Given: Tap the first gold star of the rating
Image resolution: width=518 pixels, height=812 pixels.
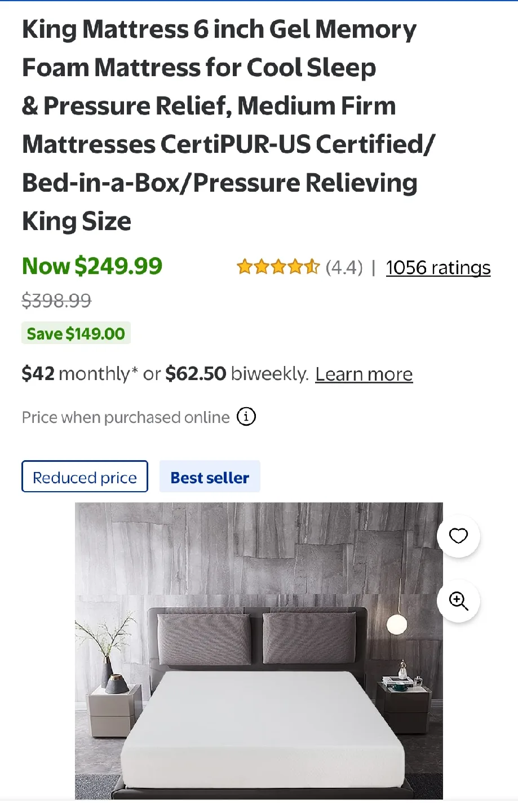Looking at the screenshot, I should pyautogui.click(x=243, y=266).
